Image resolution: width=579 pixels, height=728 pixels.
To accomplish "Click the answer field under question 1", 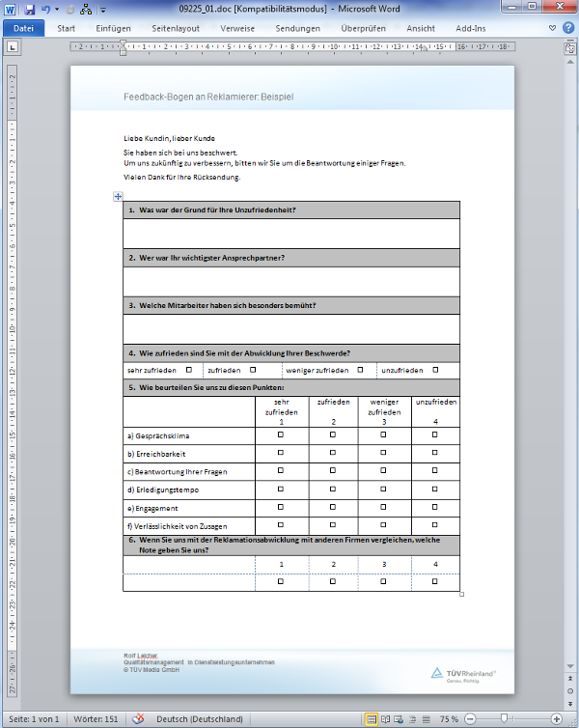I will [x=290, y=234].
